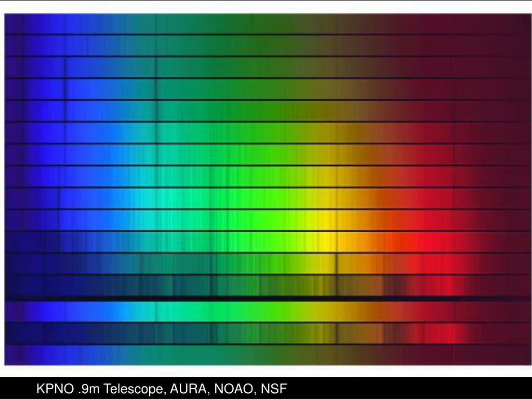Click the stellar spectra image
The width and height of the screenshot is (532, 399).
click(x=268, y=189)
